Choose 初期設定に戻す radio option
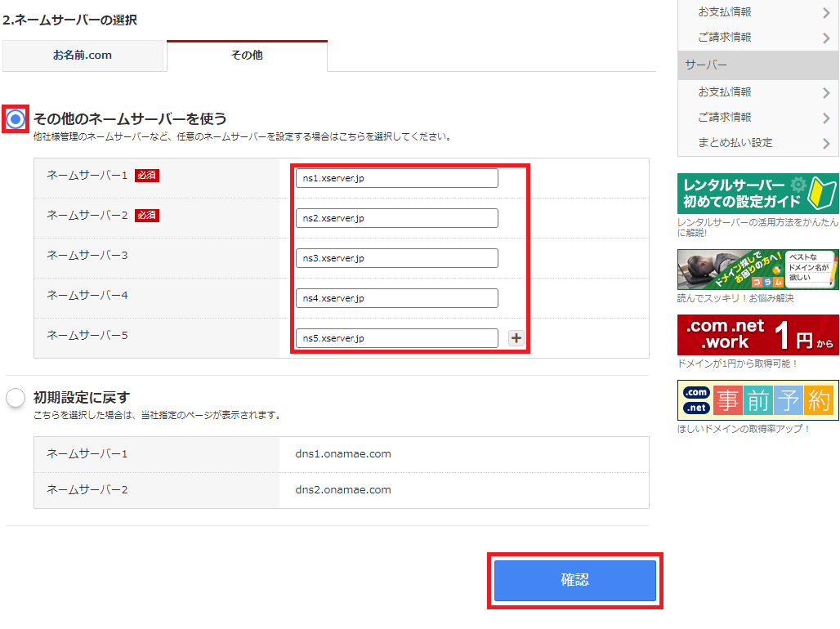 (16, 398)
